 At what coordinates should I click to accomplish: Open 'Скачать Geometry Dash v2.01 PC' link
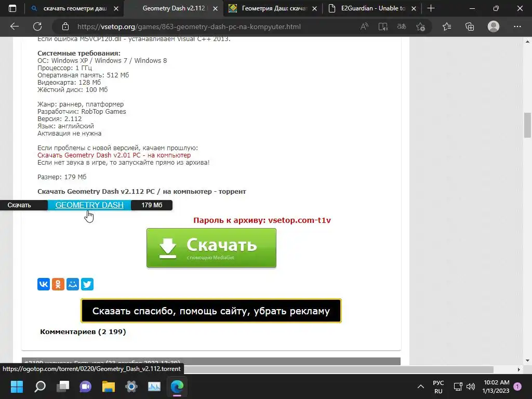pyautogui.click(x=114, y=155)
